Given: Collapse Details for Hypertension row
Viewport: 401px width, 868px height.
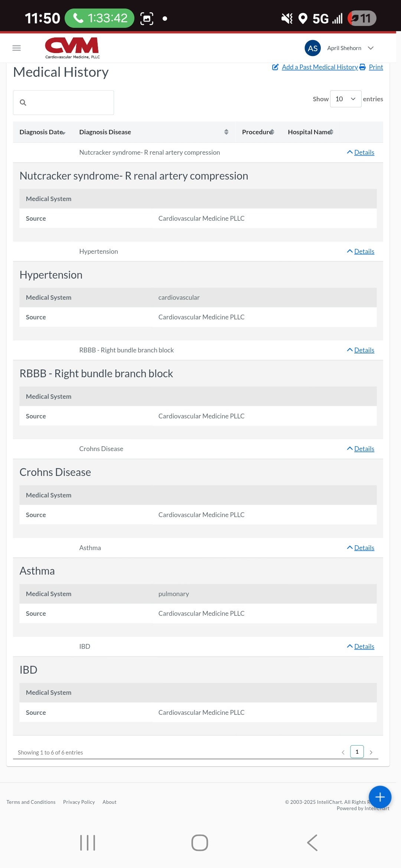Looking at the screenshot, I should pyautogui.click(x=361, y=251).
